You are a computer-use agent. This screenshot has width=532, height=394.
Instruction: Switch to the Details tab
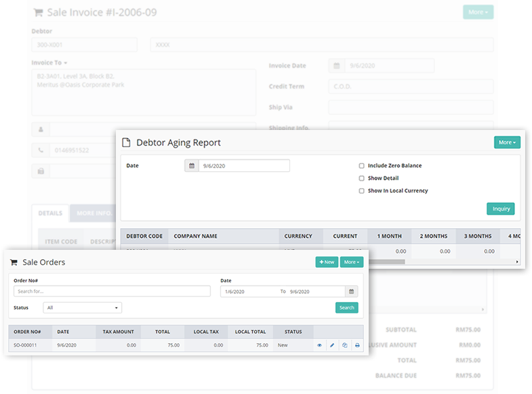pyautogui.click(x=50, y=213)
